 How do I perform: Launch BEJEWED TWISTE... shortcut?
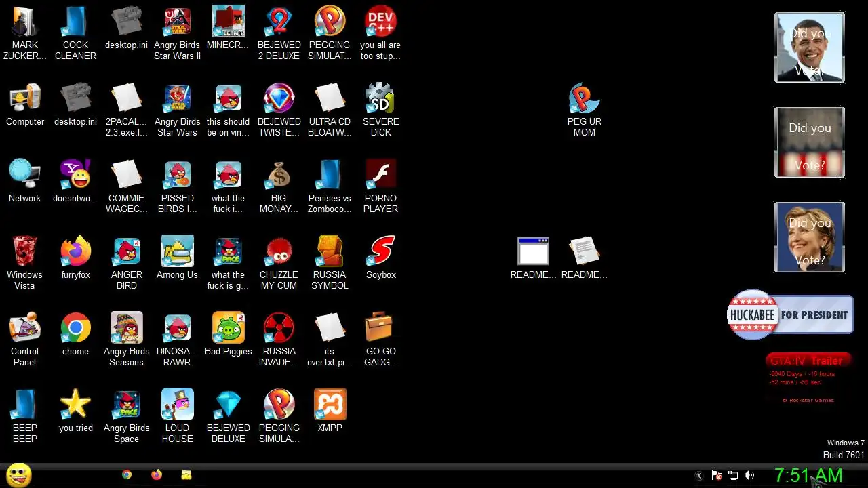[x=279, y=110]
